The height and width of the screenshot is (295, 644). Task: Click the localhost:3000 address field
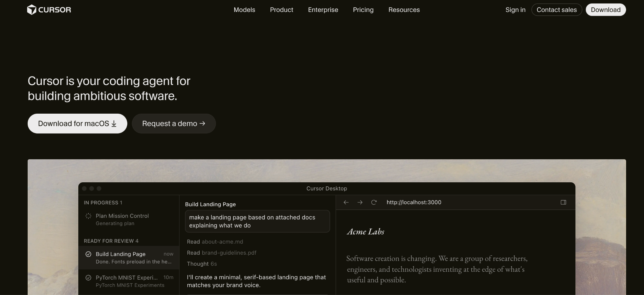(414, 202)
